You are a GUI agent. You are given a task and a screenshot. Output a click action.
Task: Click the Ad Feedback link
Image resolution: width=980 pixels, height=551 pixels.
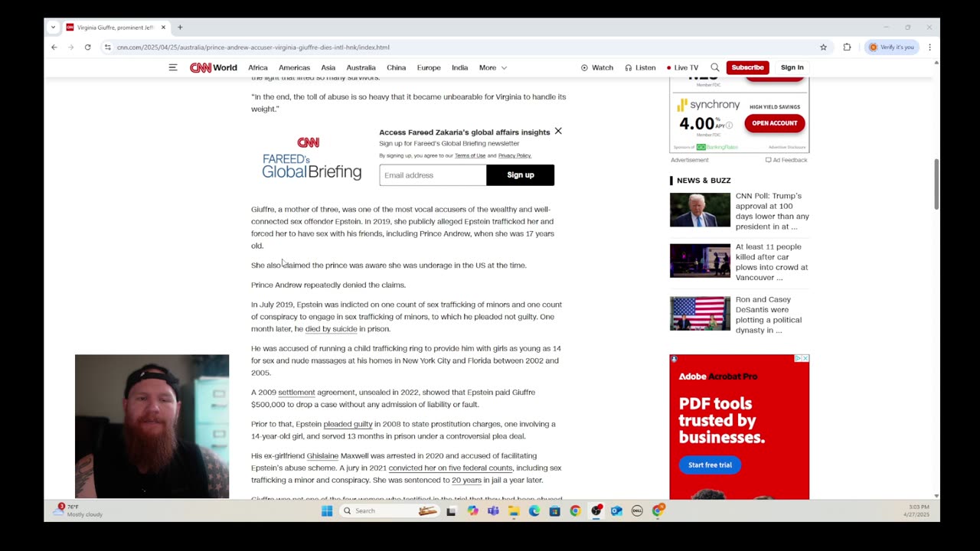pos(786,160)
